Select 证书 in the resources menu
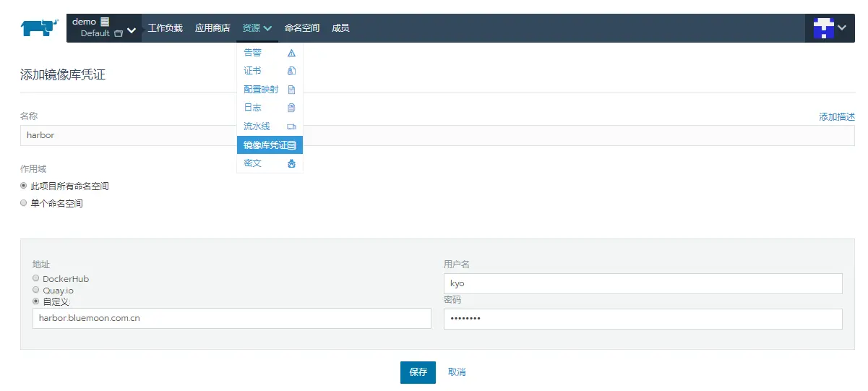The width and height of the screenshot is (868, 391). (x=252, y=71)
